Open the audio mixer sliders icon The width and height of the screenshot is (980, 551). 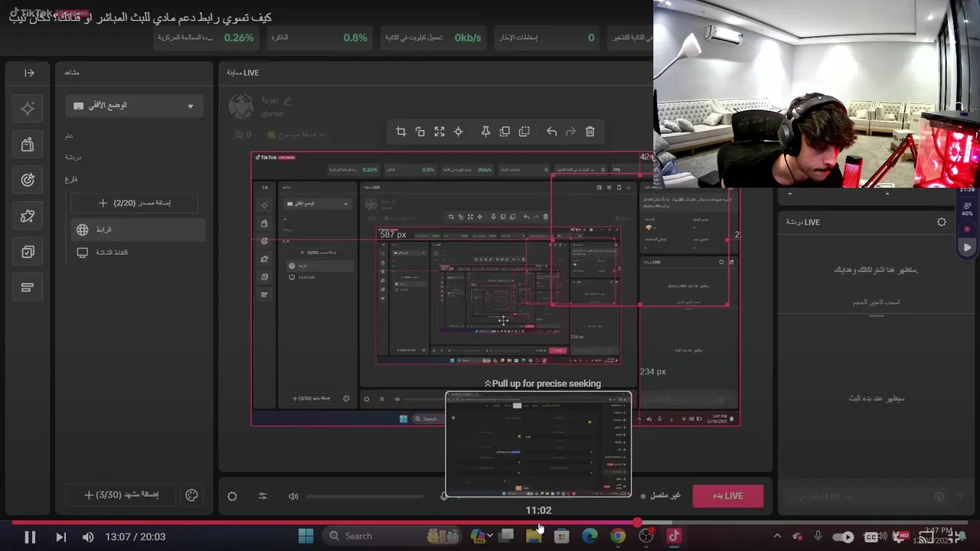click(263, 496)
